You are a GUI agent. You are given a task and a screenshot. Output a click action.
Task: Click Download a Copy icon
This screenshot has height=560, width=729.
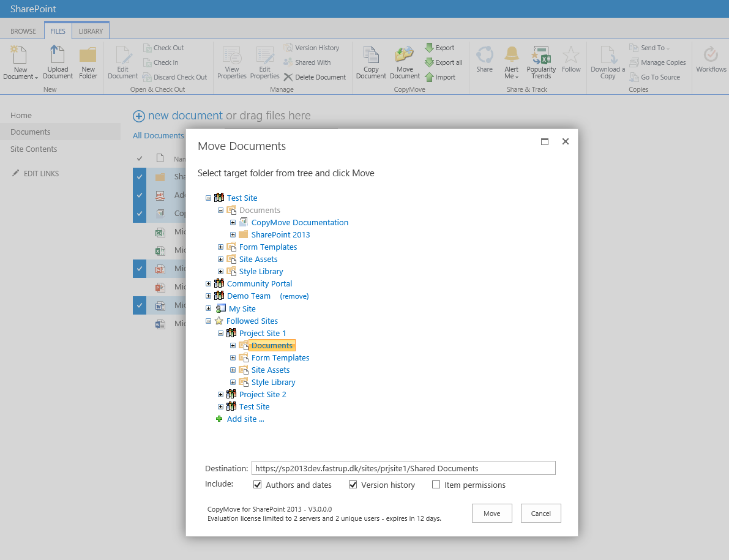coord(608,54)
